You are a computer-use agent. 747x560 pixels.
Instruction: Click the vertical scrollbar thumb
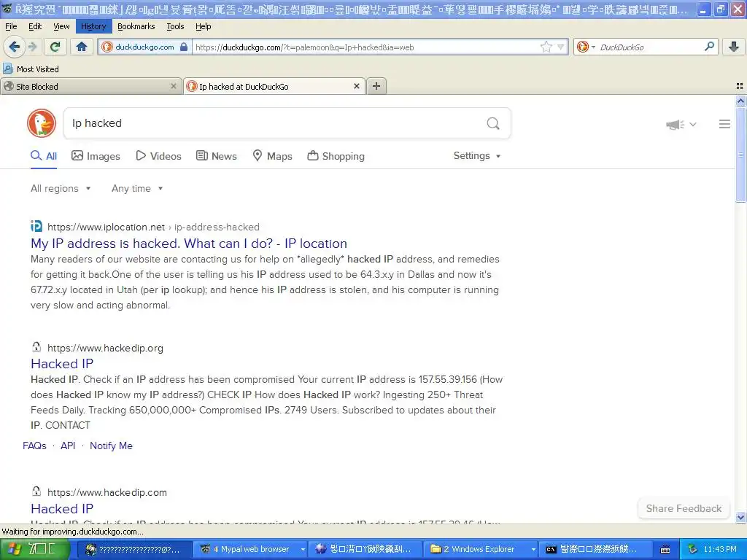coord(740,155)
